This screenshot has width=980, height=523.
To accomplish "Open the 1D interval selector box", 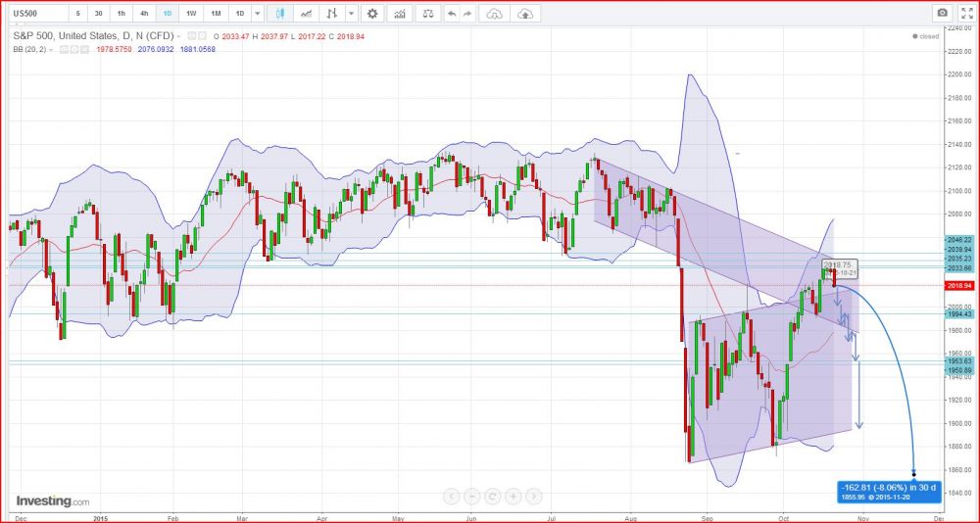I will click(x=240, y=13).
